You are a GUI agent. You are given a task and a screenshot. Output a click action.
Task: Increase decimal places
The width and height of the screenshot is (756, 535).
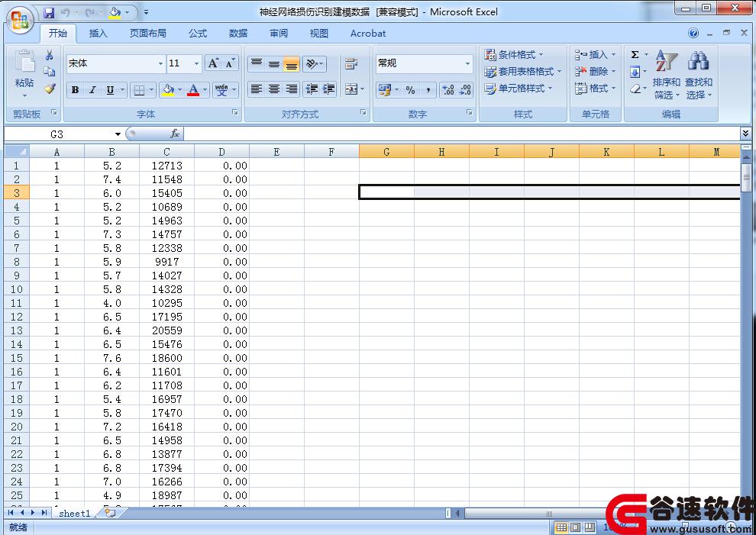click(448, 89)
